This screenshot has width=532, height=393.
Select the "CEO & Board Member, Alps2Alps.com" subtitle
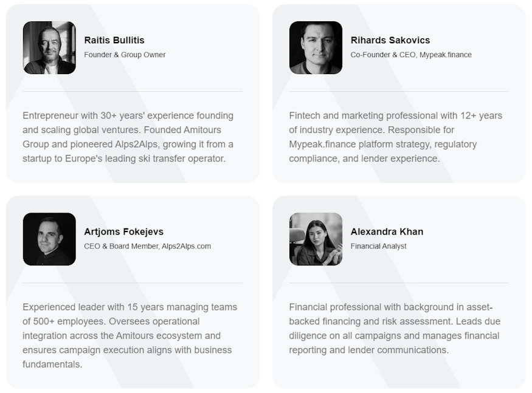pos(148,246)
